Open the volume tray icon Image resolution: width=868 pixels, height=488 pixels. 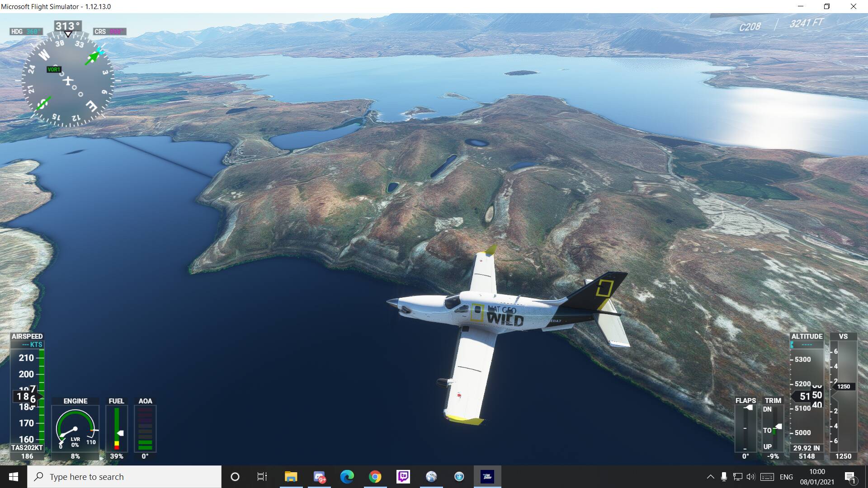pyautogui.click(x=751, y=477)
